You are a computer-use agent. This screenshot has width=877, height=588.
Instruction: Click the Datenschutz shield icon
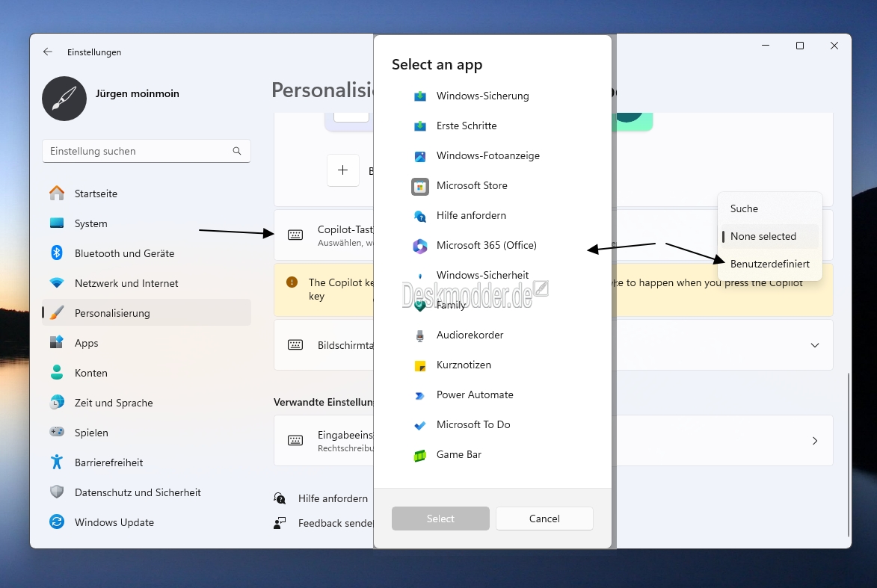tap(57, 492)
